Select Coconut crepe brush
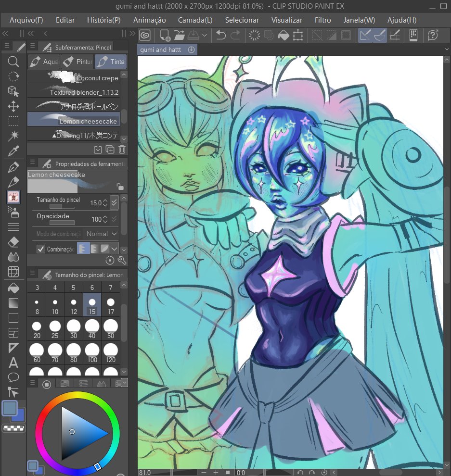This screenshot has height=476, width=451. pyautogui.click(x=74, y=77)
